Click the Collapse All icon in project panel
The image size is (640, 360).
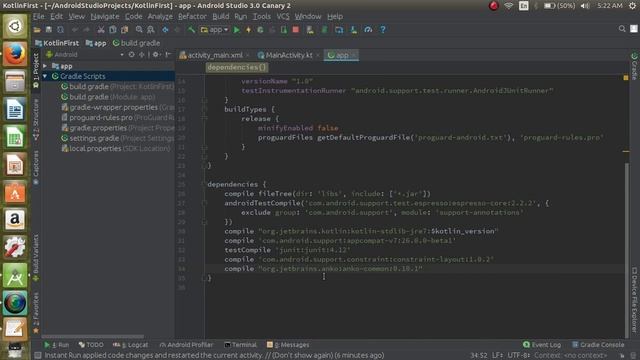(142, 54)
